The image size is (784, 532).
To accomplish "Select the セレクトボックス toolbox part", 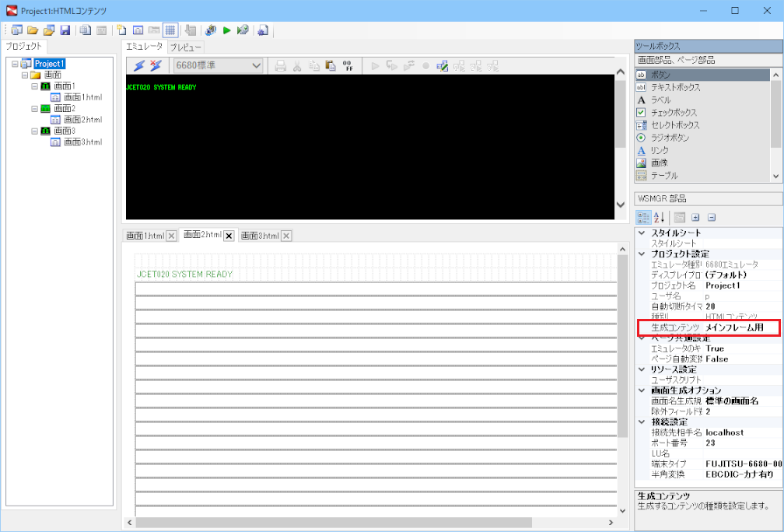I will [702, 125].
